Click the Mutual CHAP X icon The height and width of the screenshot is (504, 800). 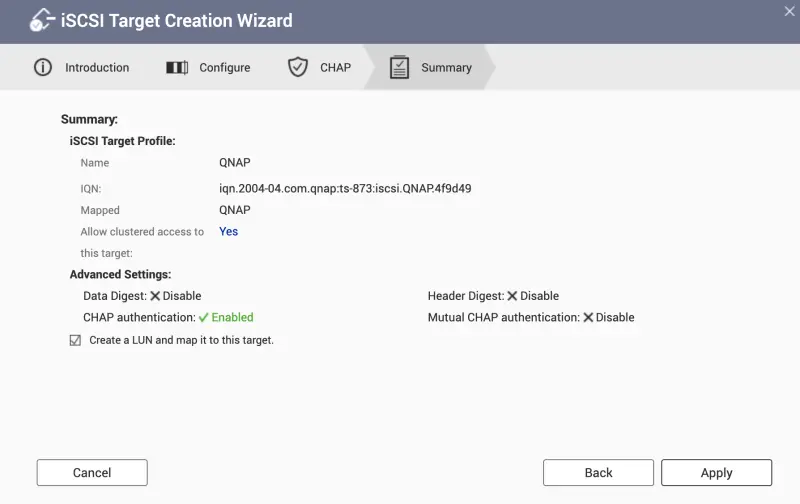click(x=588, y=317)
